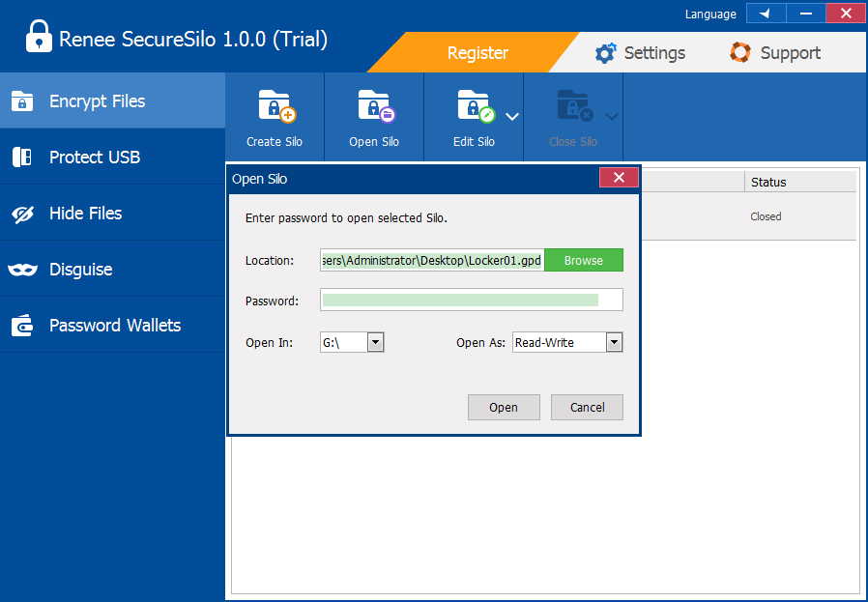Switch to the Register tab

[477, 53]
